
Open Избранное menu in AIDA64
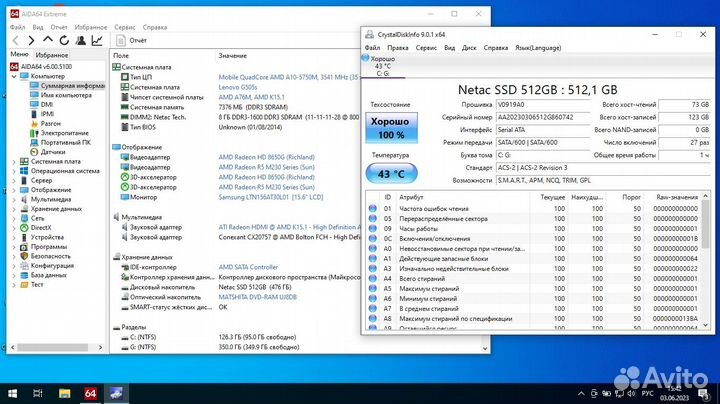pyautogui.click(x=90, y=27)
